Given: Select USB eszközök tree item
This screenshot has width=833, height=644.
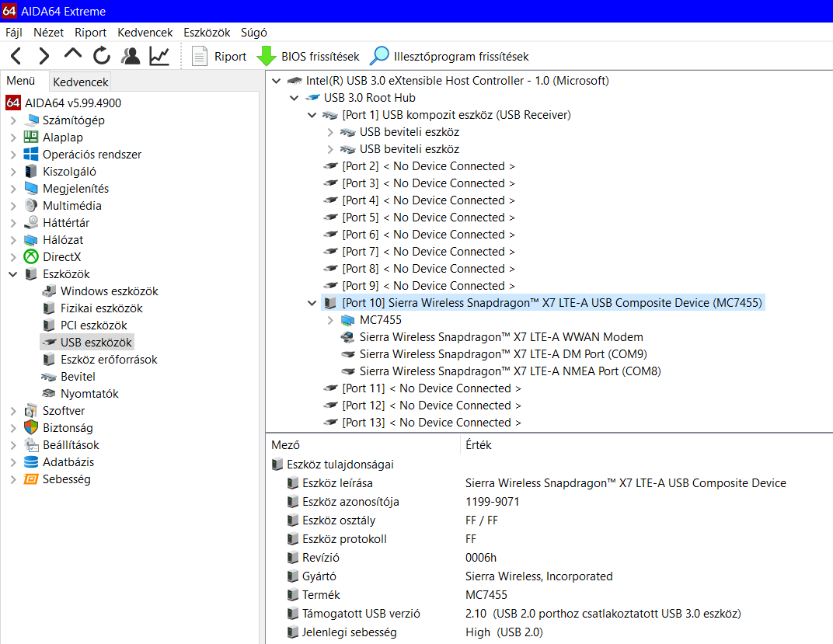Looking at the screenshot, I should click(96, 343).
